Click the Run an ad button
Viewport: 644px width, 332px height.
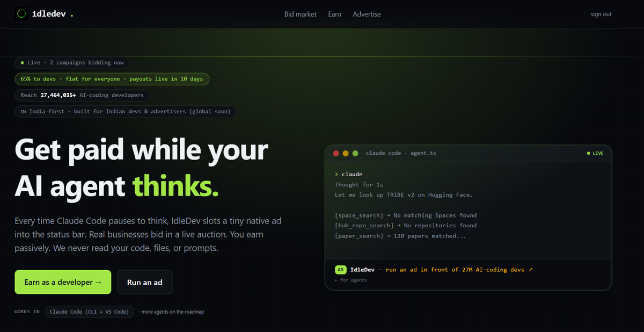tap(145, 282)
